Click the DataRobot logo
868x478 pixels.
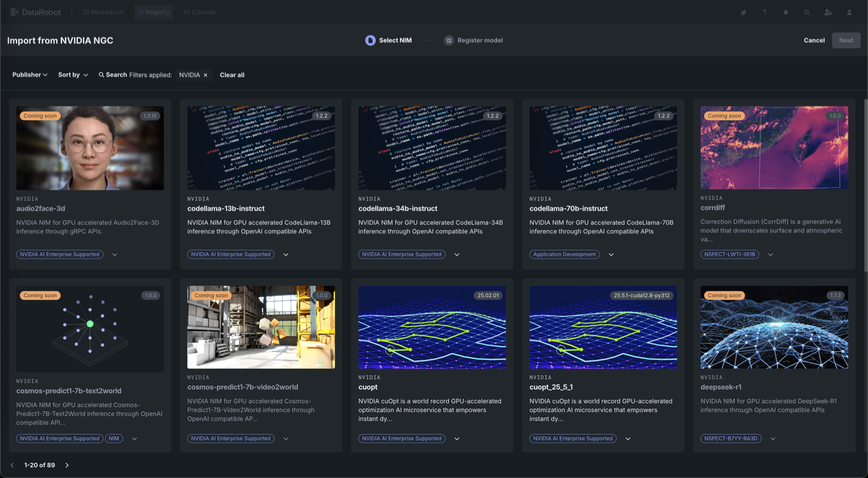(x=36, y=12)
